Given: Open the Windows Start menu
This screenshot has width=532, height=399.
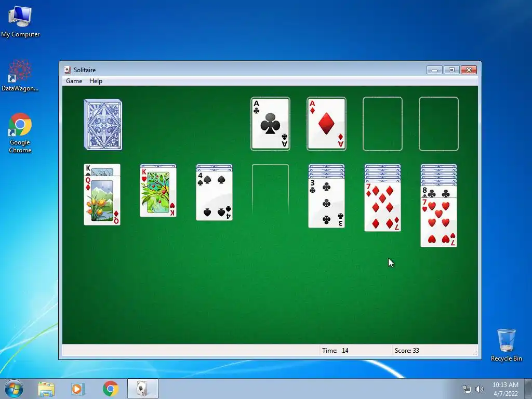Looking at the screenshot, I should click(x=14, y=389).
